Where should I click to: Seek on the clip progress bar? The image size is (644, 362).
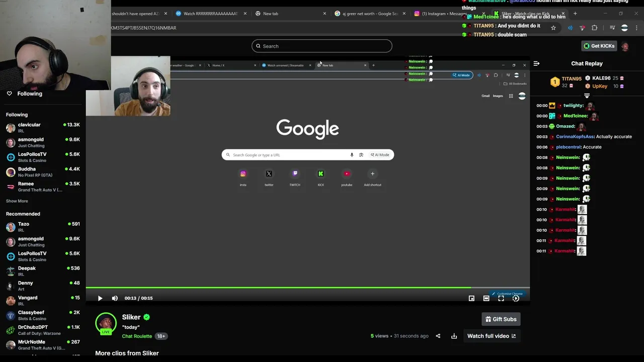[307, 288]
